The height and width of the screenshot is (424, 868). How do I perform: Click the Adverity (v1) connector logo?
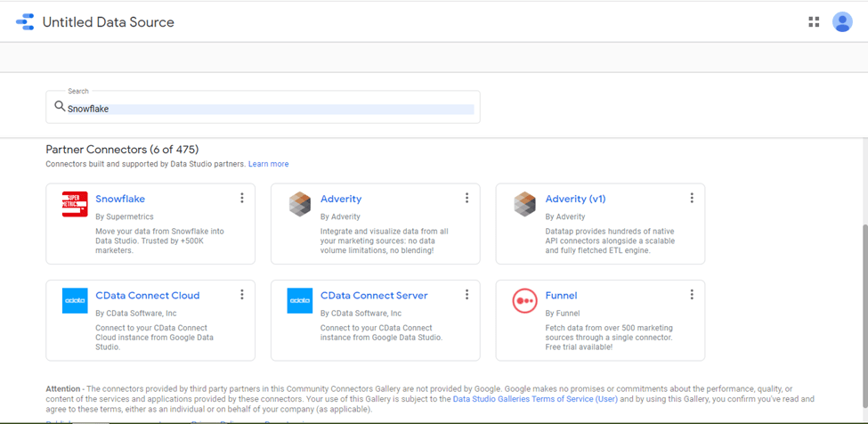pyautogui.click(x=524, y=204)
